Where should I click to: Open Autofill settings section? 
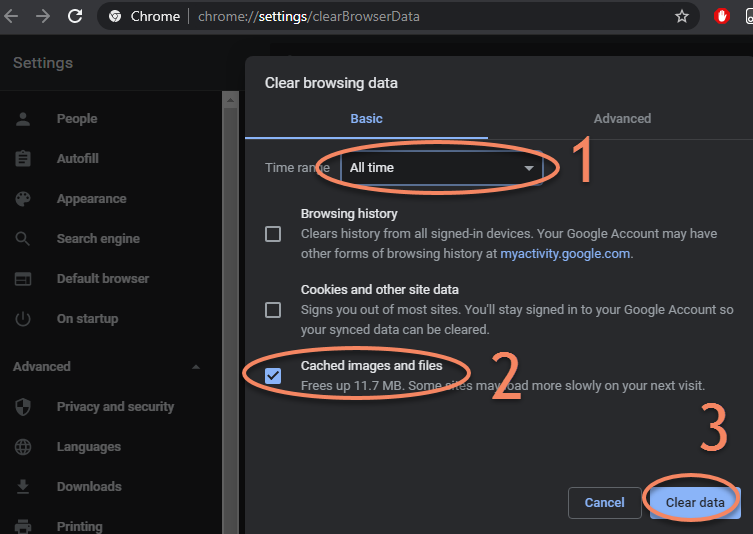[77, 159]
